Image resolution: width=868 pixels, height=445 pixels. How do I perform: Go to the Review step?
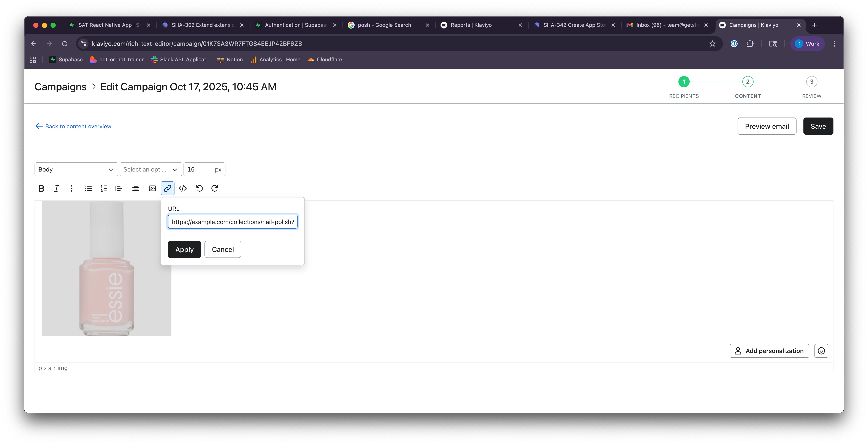pos(811,82)
